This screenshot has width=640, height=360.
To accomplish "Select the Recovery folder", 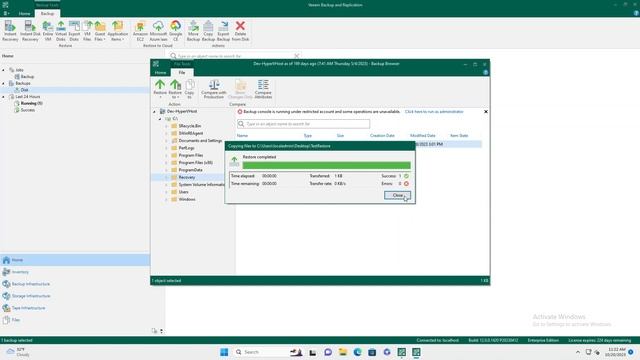I will point(187,178).
